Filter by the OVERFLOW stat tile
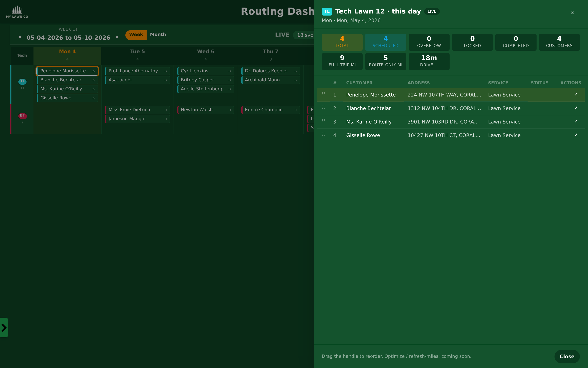The height and width of the screenshot is (368, 588). pos(429,42)
